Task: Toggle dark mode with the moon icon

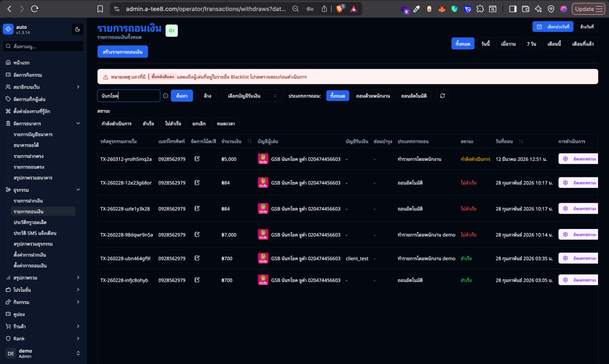Action: [77, 29]
